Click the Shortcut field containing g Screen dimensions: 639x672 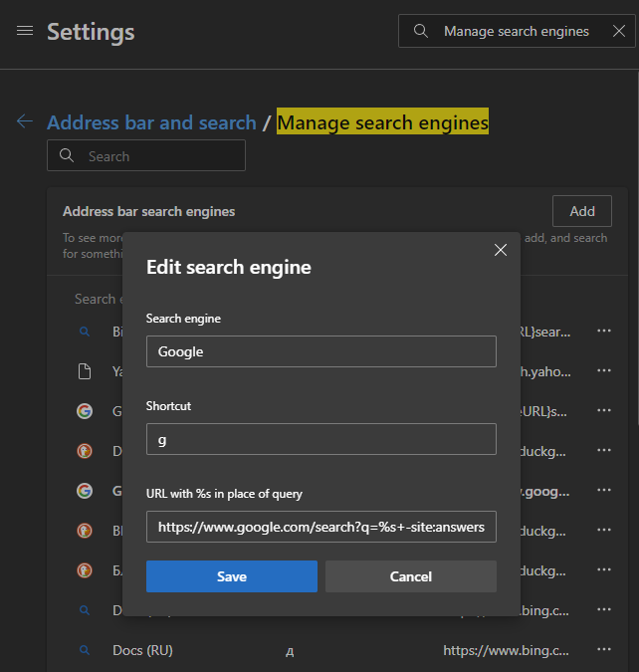(321, 439)
